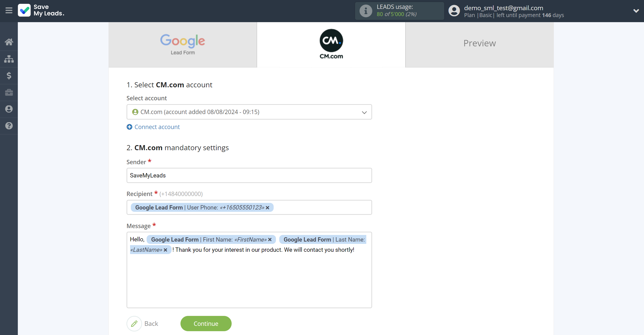The image size is (644, 335).
Task: Click the 80 of 5'000 usage text
Action: (397, 14)
